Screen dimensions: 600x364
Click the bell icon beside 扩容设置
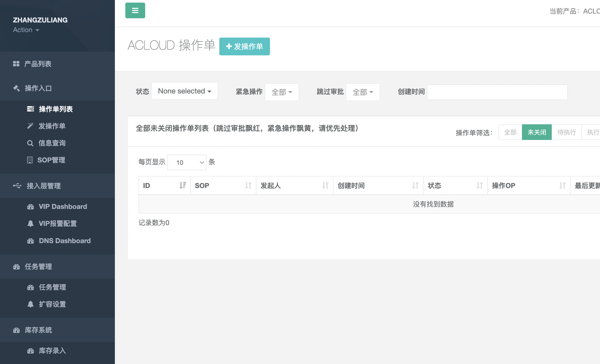point(31,304)
